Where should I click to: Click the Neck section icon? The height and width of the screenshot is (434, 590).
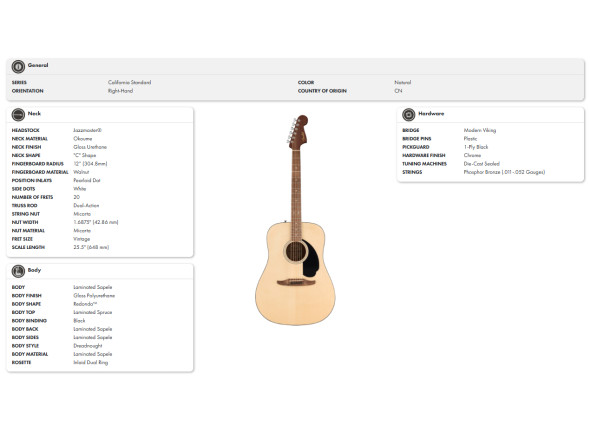point(18,115)
